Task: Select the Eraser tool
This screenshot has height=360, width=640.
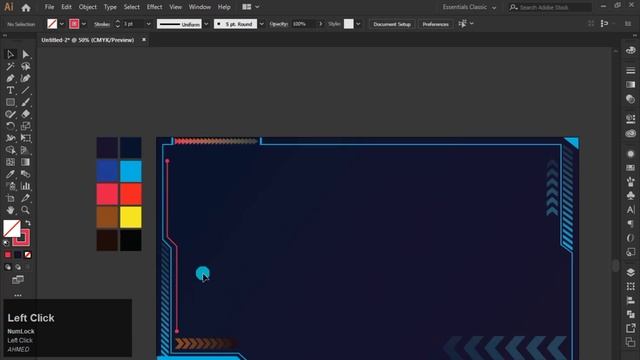Action: click(26, 114)
